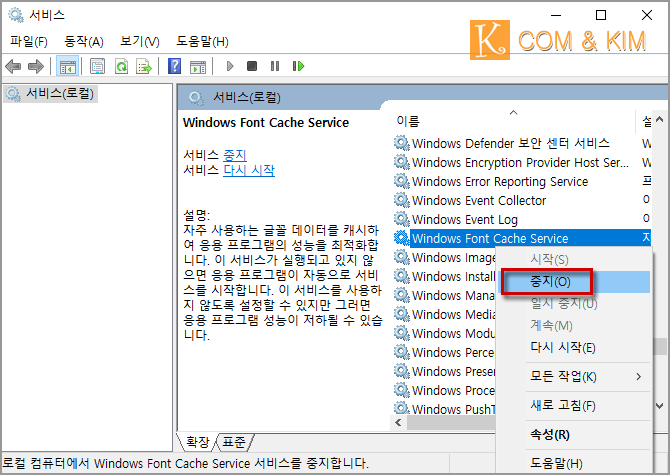Maximize the 서비스 window

tap(601, 15)
